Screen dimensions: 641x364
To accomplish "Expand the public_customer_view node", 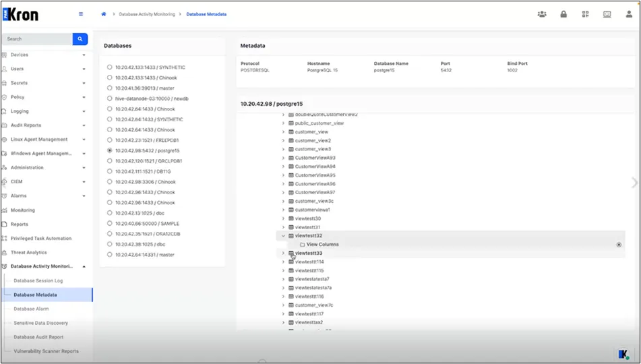I will coord(283,123).
